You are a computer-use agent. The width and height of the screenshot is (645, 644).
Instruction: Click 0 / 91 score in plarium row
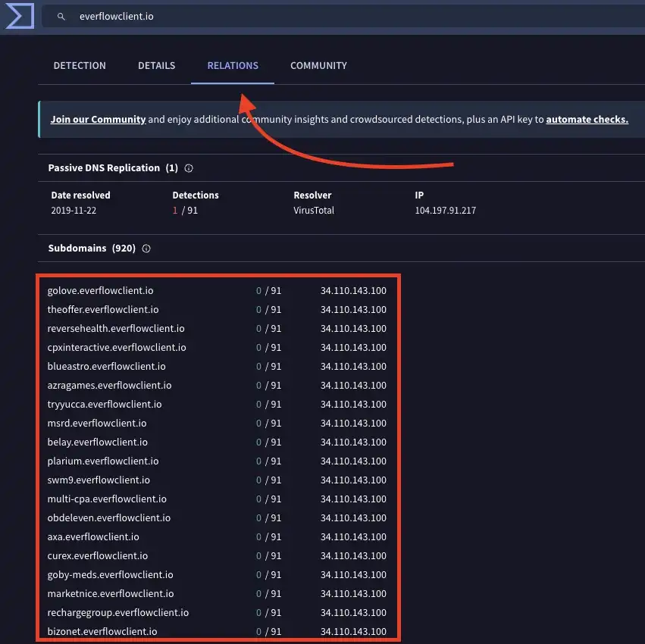tap(268, 461)
